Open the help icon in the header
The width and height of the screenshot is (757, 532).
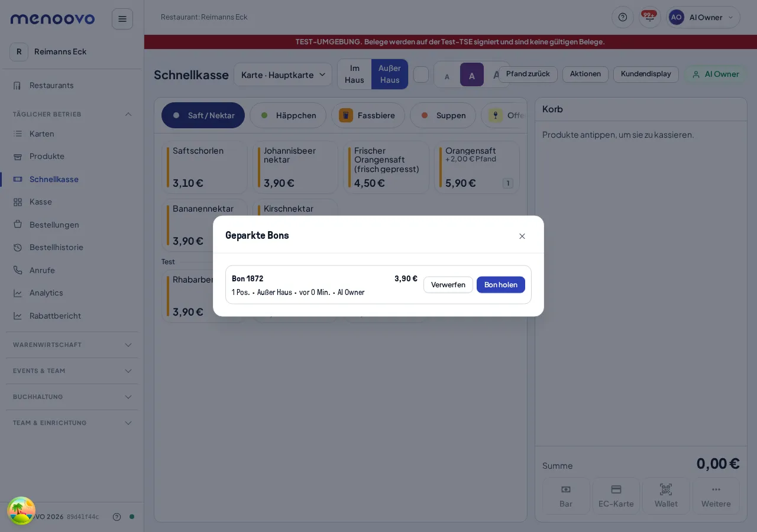click(x=623, y=17)
